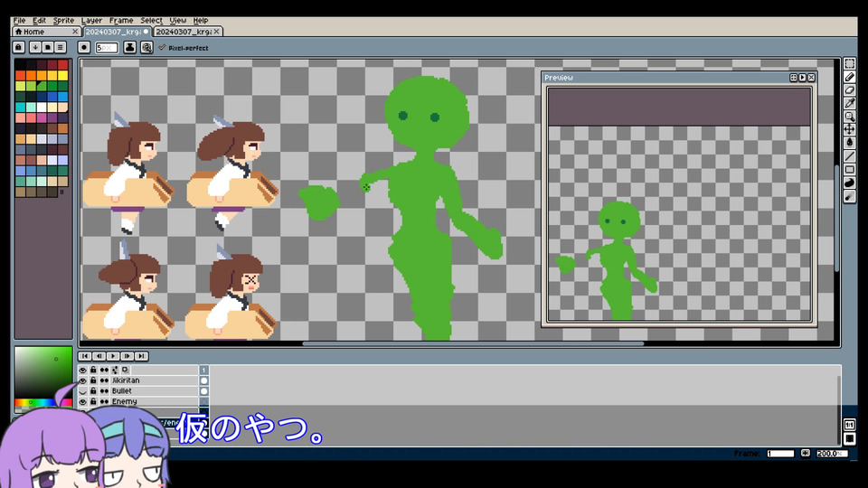
Task: Open the Sprite menu
Action: pyautogui.click(x=63, y=21)
